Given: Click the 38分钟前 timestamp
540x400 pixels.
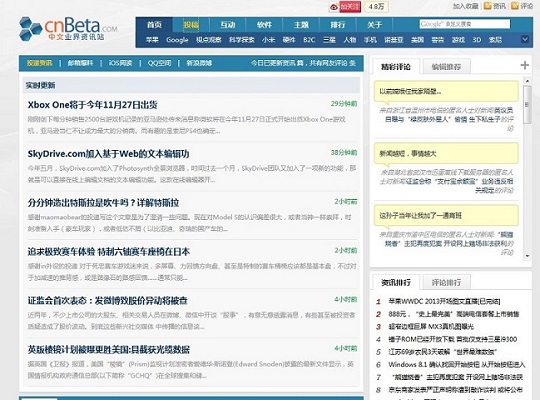Looking at the screenshot, I should pos(344,152).
